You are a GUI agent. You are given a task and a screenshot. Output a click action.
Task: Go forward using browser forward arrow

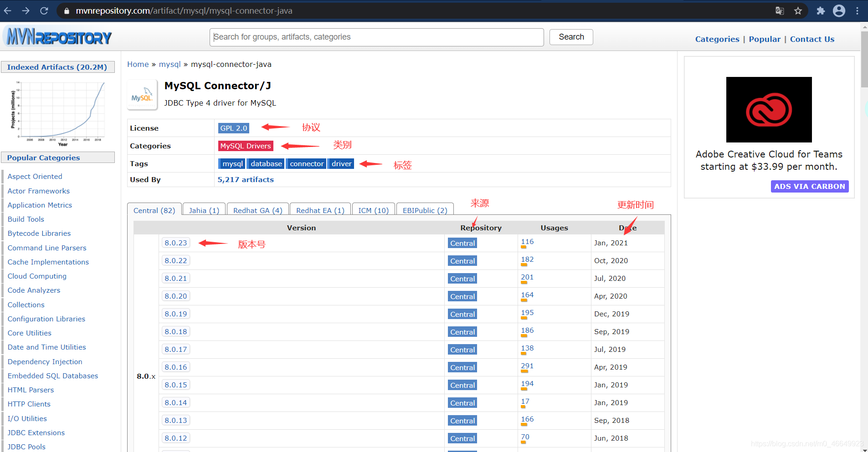[x=26, y=10]
